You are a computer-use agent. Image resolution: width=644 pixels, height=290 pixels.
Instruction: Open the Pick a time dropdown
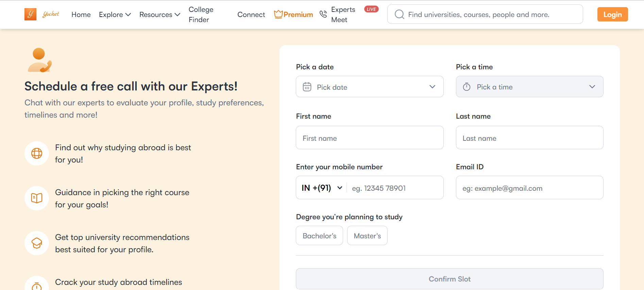[529, 87]
